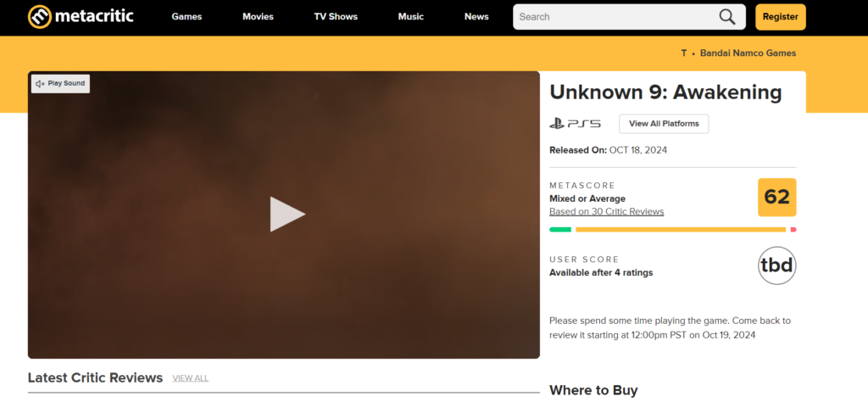Open the Music menu
Screen dimensions: 868x402
411,17
